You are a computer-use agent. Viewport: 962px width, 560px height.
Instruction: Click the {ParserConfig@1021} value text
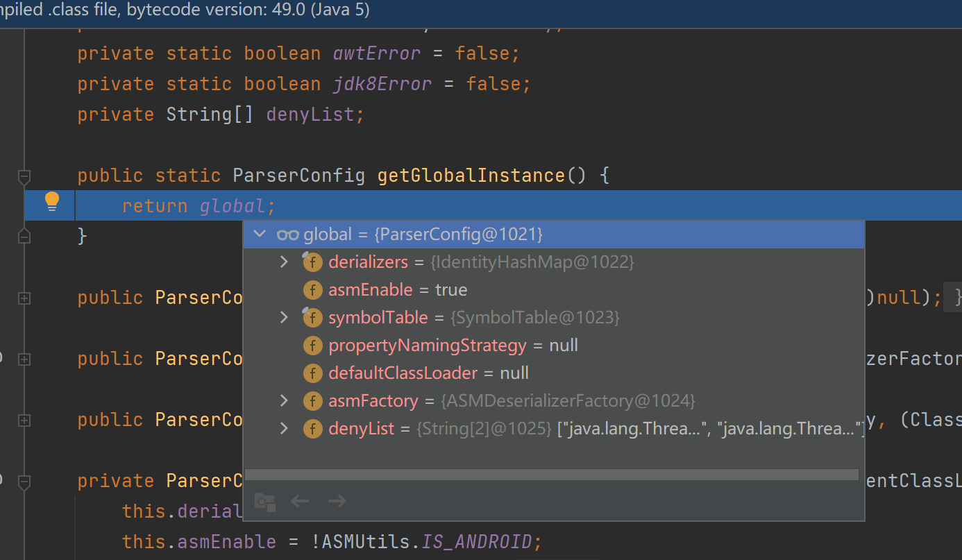point(458,235)
